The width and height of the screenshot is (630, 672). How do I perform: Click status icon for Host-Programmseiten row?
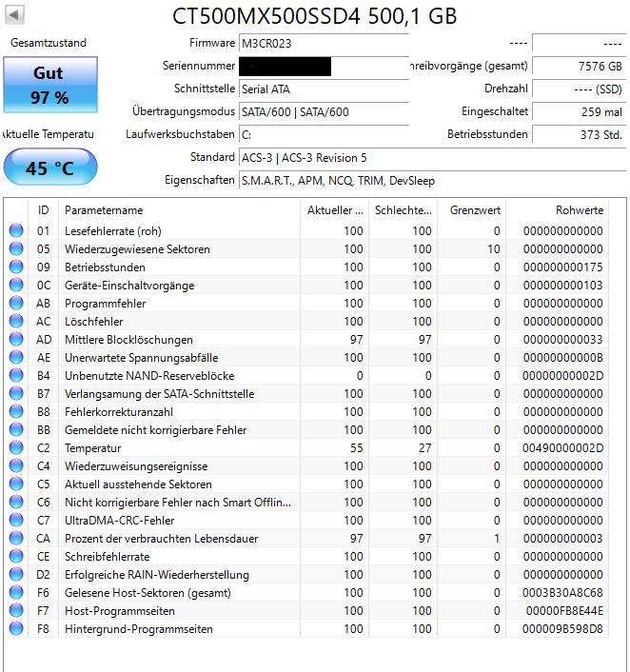(16, 610)
